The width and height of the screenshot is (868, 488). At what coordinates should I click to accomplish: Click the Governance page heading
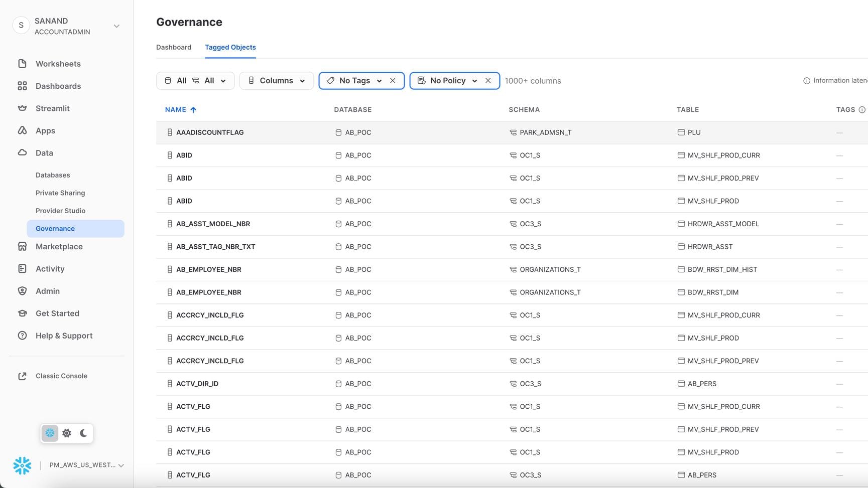pos(189,22)
